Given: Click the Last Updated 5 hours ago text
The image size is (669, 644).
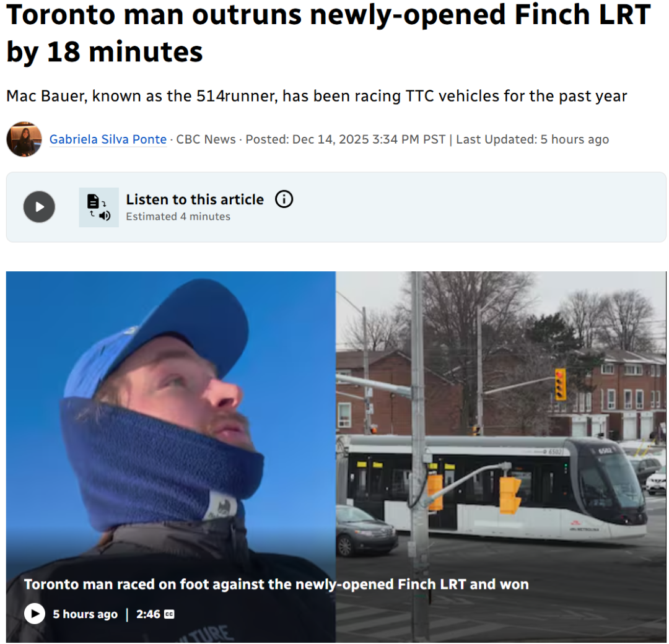Looking at the screenshot, I should [x=532, y=139].
